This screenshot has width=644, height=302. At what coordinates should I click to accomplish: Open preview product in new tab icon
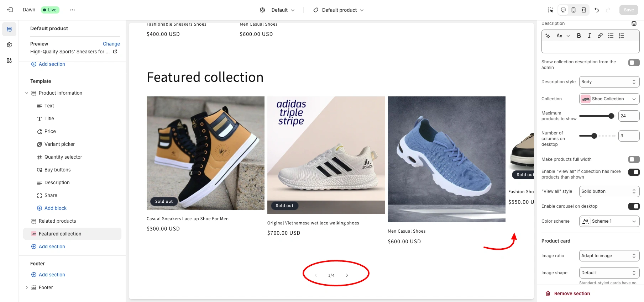click(x=115, y=52)
